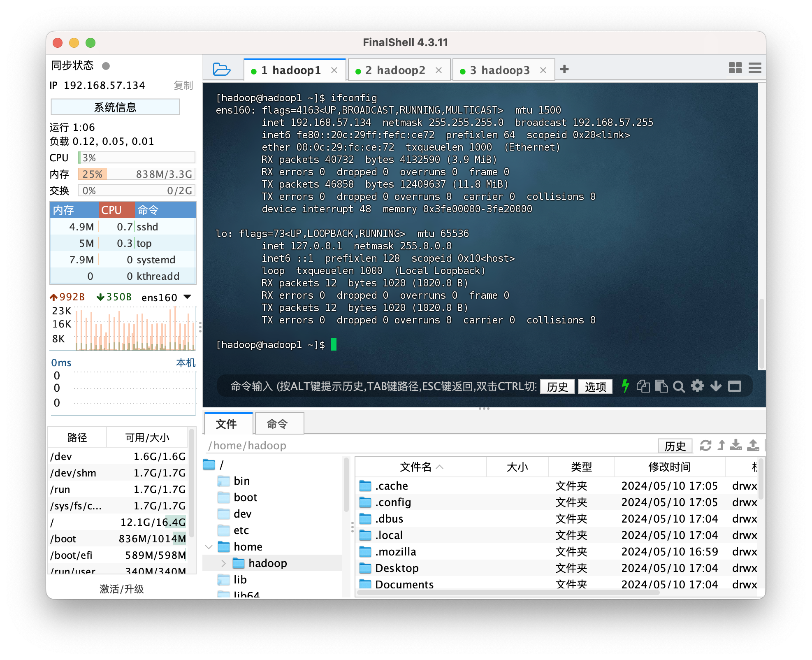The image size is (812, 660).
Task: Switch to the 命令 bottom tab
Action: pos(279,424)
